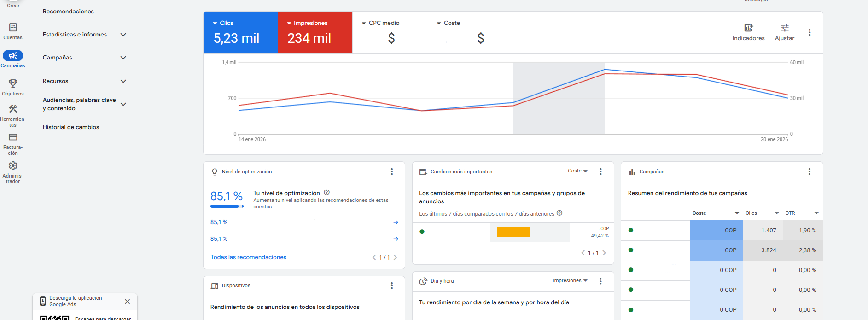Open the Impresiones dropdown in Día y hora
Screen dimensions: 868x320
[570, 281]
